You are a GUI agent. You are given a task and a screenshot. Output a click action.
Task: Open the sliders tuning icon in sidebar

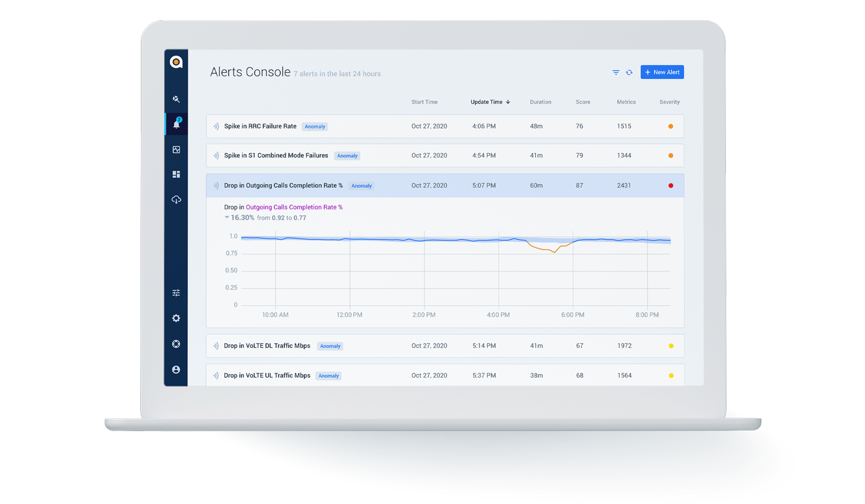(176, 293)
